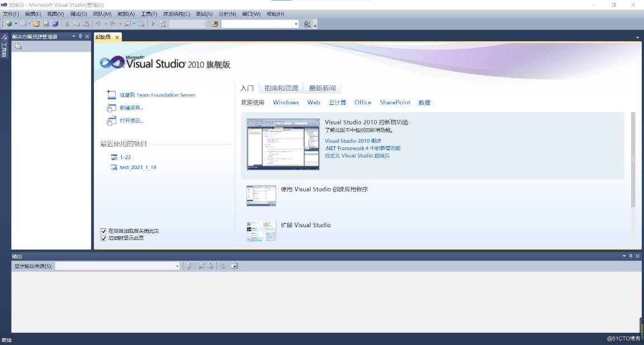Select the Cut icon in the toolbar
The width and height of the screenshot is (644, 345).
[x=67, y=23]
